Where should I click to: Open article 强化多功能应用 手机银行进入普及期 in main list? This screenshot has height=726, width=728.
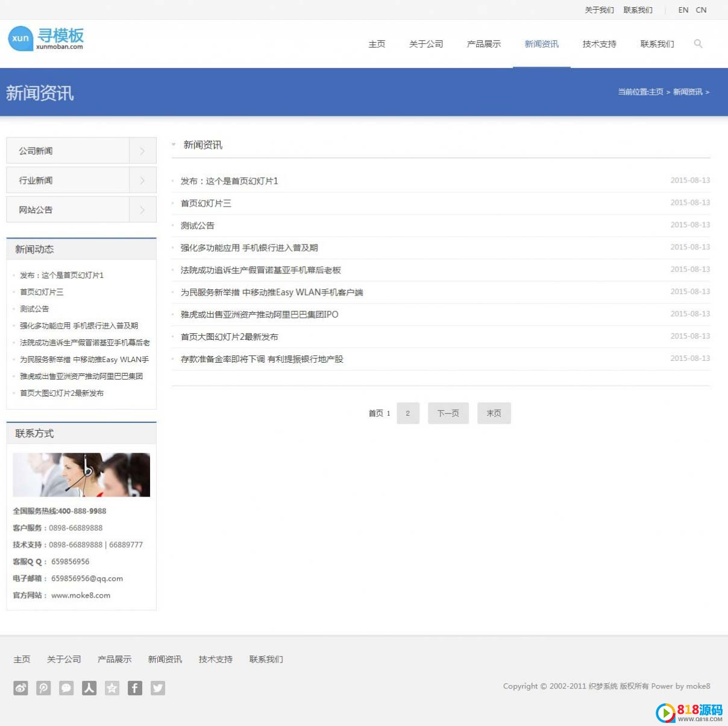pos(249,248)
